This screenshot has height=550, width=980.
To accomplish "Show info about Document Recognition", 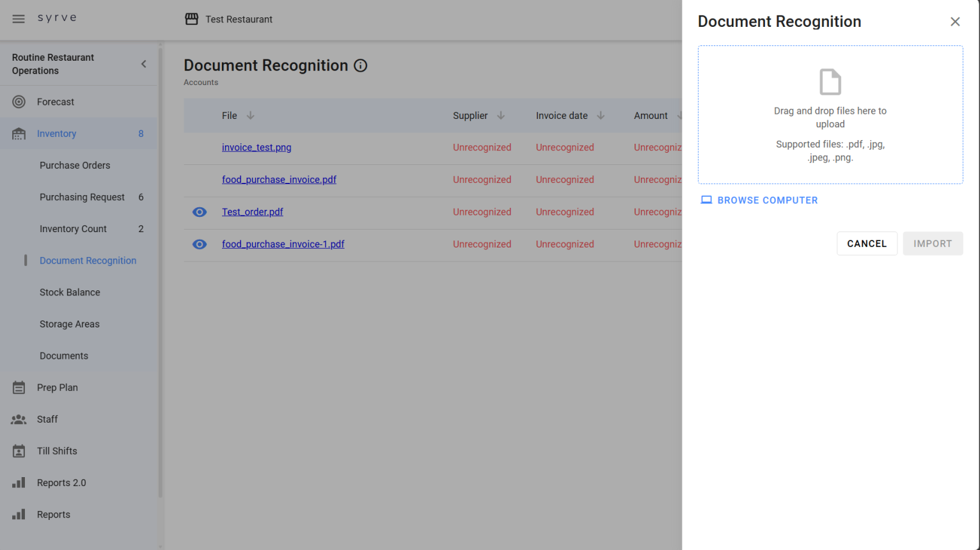I will [361, 66].
